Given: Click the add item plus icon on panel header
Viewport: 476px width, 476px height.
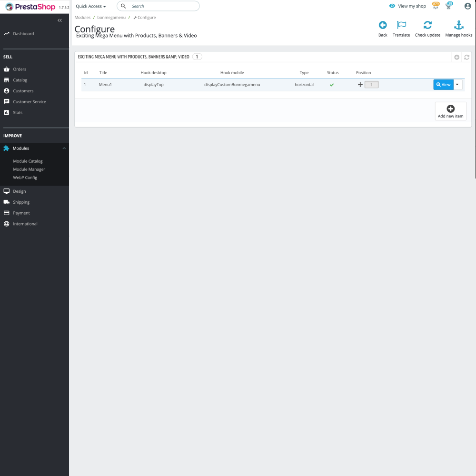Looking at the screenshot, I should pyautogui.click(x=456, y=57).
